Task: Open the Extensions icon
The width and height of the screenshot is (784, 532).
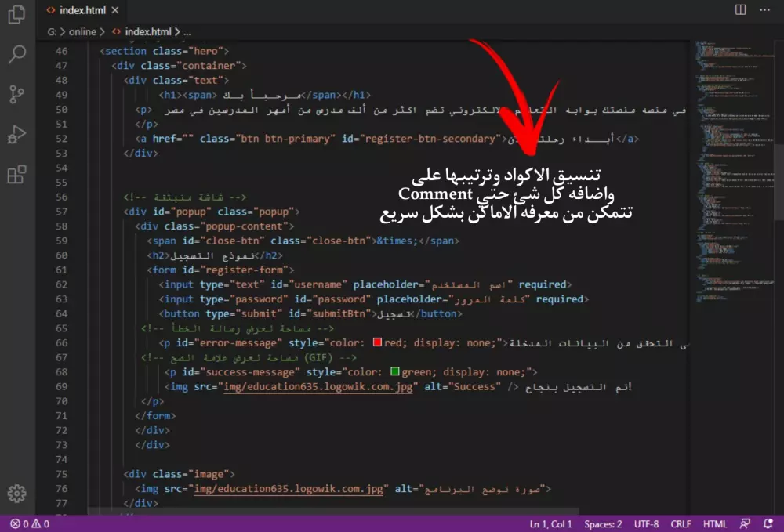Action: 17,172
